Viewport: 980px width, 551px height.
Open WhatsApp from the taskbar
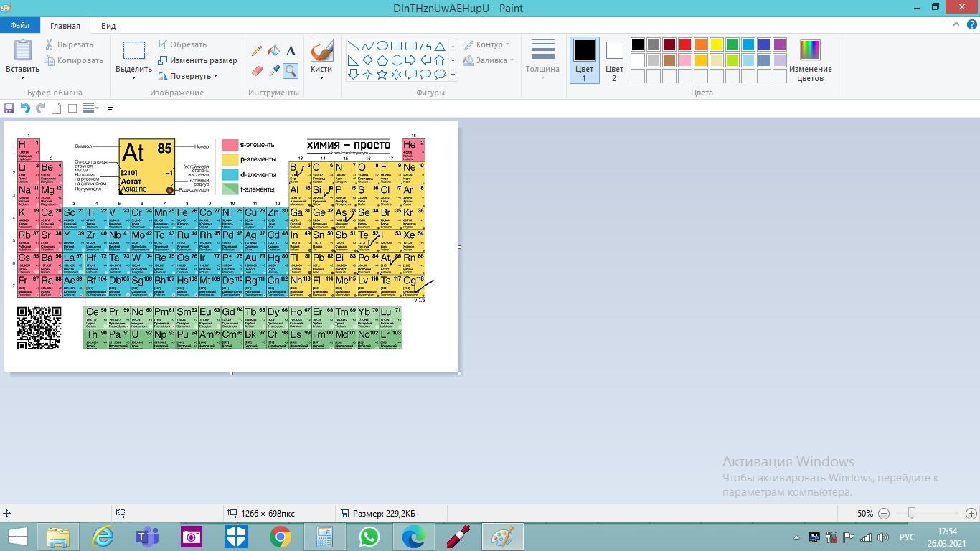(x=369, y=537)
